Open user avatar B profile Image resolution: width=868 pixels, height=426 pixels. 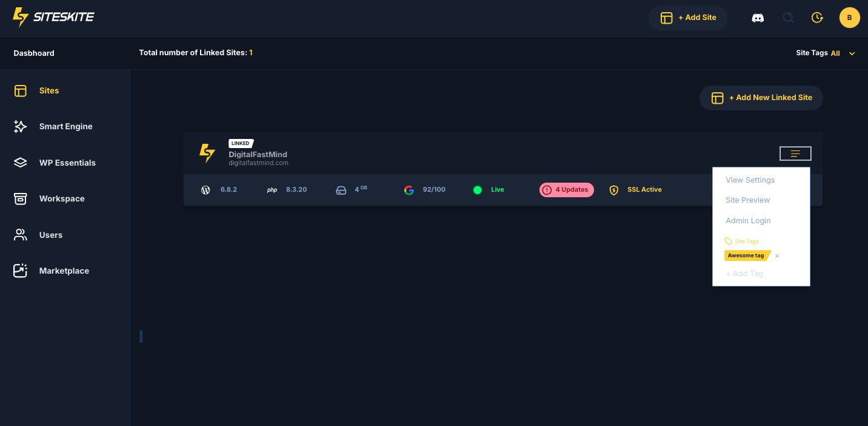pyautogui.click(x=849, y=18)
